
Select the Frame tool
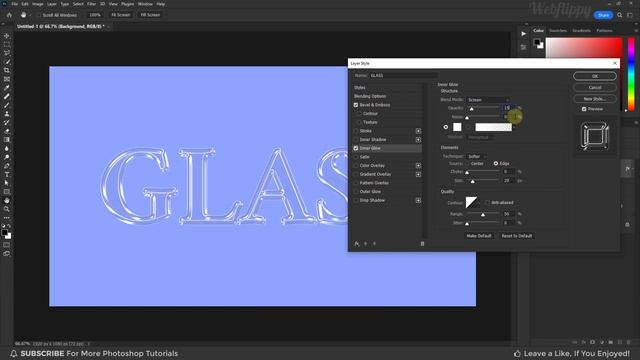7,79
